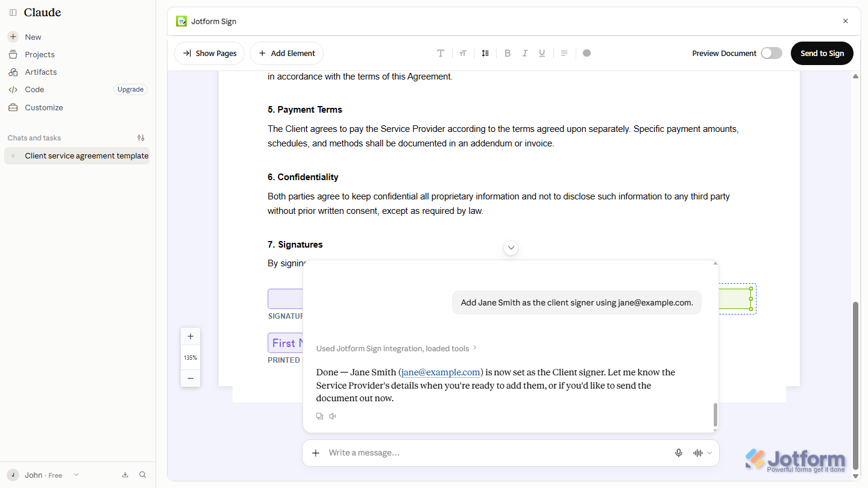The width and height of the screenshot is (868, 488).
Task: Collapse the Claude sidebar panel icon
Action: click(13, 13)
